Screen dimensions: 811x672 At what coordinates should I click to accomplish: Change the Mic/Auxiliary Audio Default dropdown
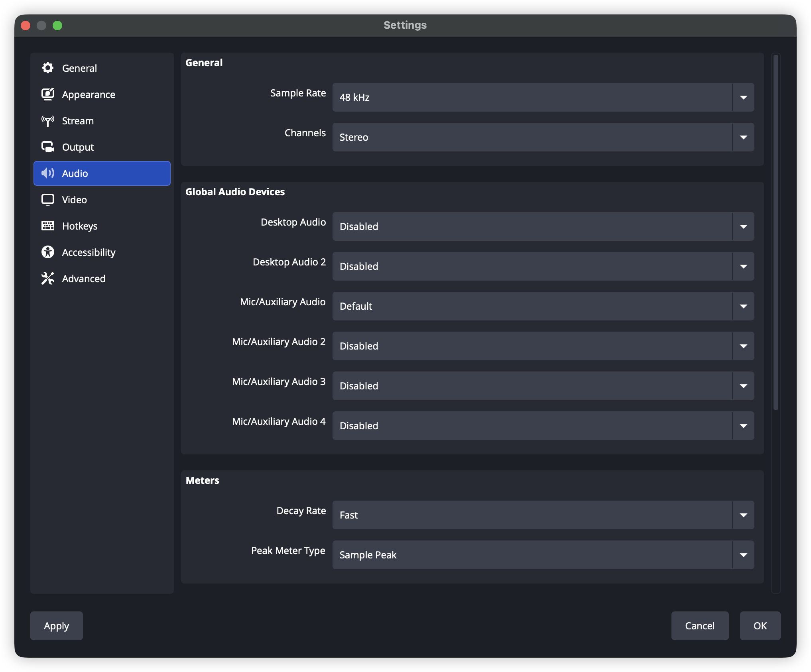tap(543, 306)
